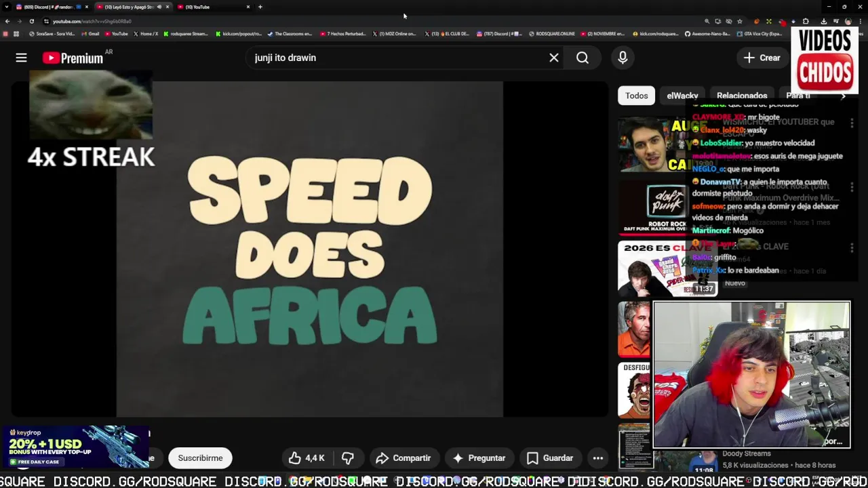Open the page zoom magnifier in address bar
The image size is (868, 488).
(x=707, y=21)
